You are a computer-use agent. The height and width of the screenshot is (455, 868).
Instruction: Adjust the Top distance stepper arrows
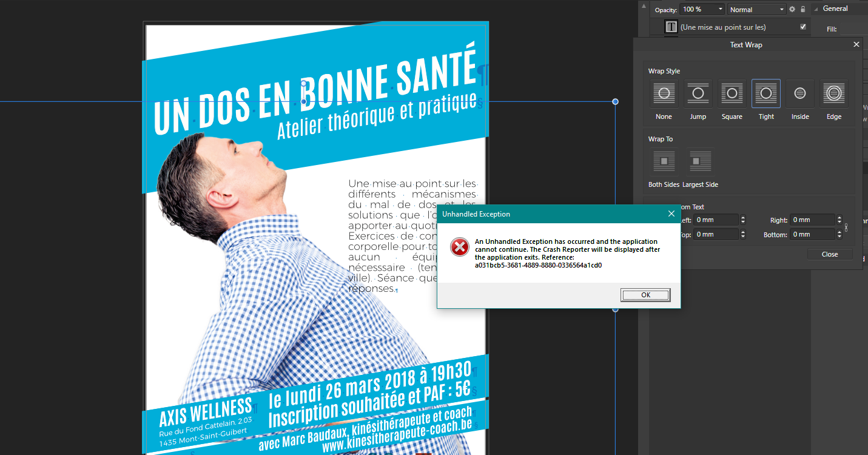[742, 234]
